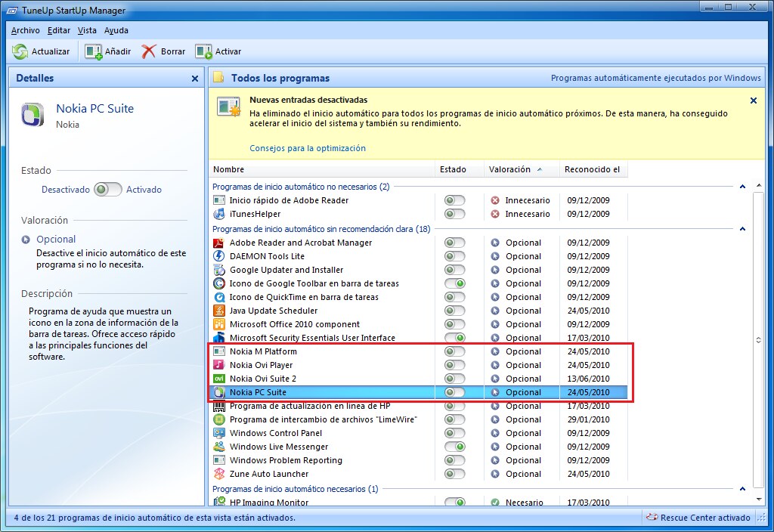Enable the Zune Auto Launcher switch

(x=454, y=474)
